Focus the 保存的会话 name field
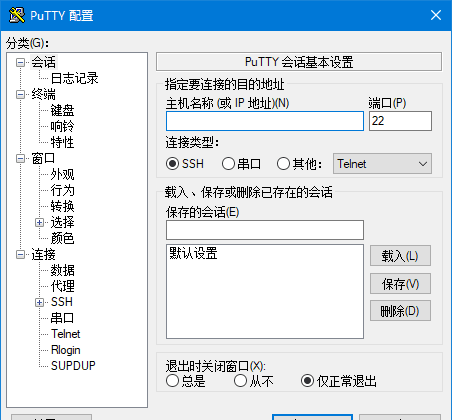This screenshot has width=452, height=420. [x=265, y=230]
